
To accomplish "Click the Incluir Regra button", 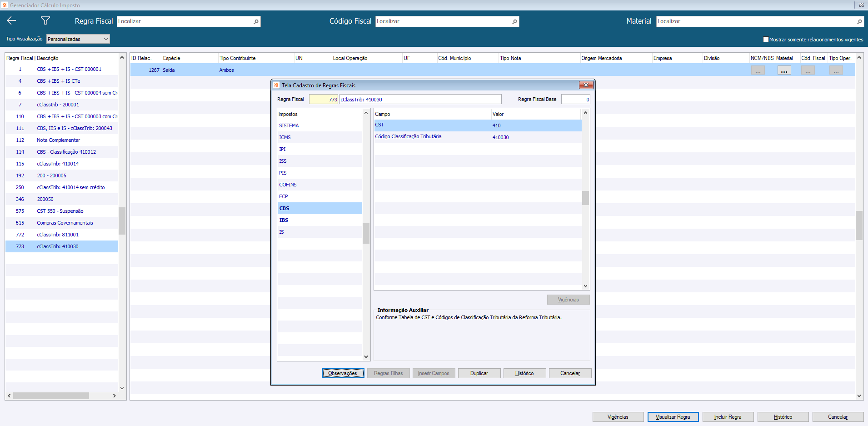I will (728, 417).
